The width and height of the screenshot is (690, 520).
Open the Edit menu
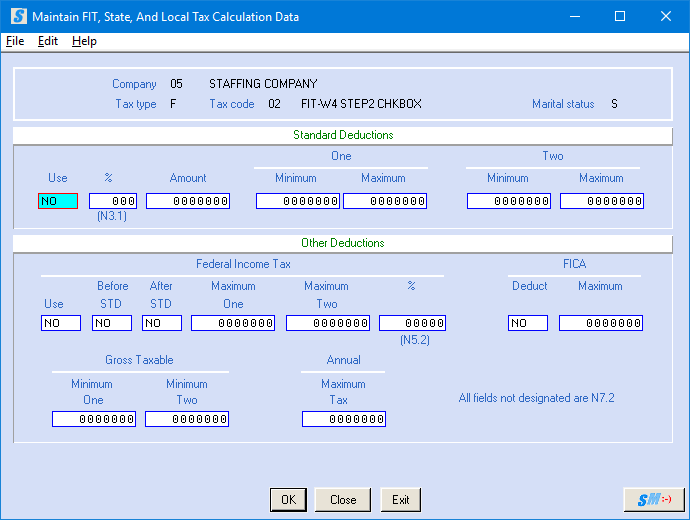click(x=48, y=41)
